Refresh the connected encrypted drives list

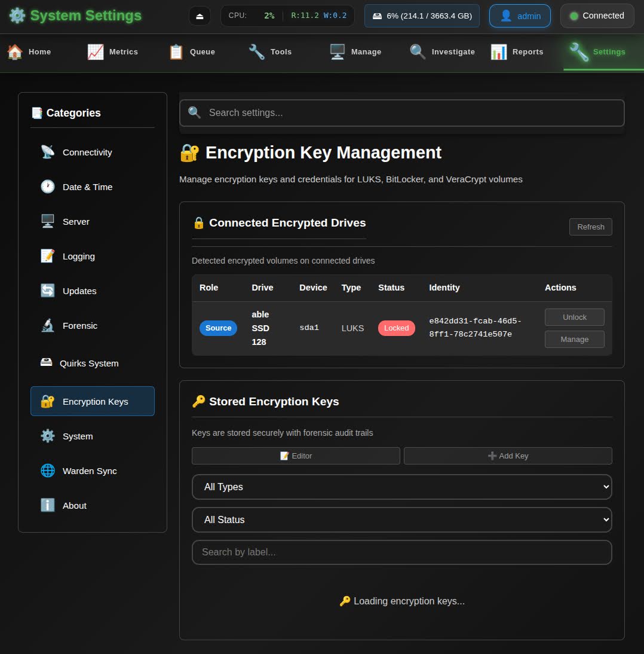(591, 227)
